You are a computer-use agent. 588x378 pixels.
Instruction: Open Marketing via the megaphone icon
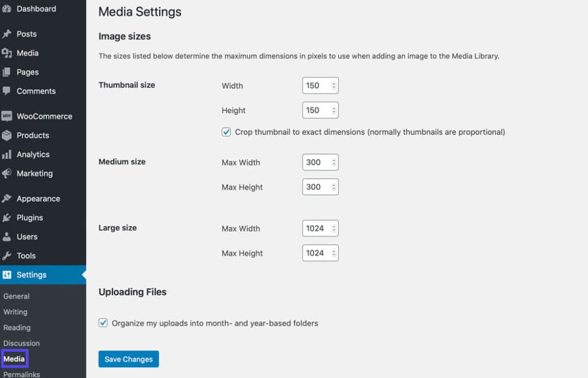coord(7,173)
